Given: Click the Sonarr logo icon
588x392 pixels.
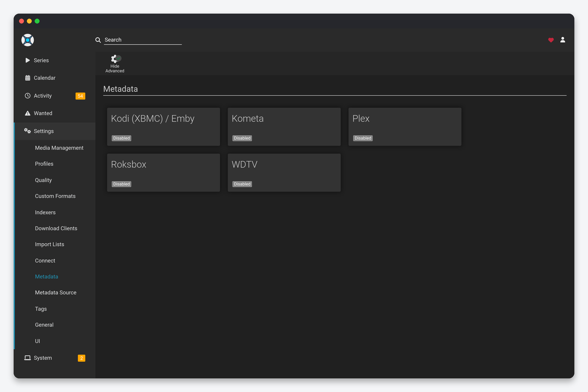Looking at the screenshot, I should click(x=28, y=40).
